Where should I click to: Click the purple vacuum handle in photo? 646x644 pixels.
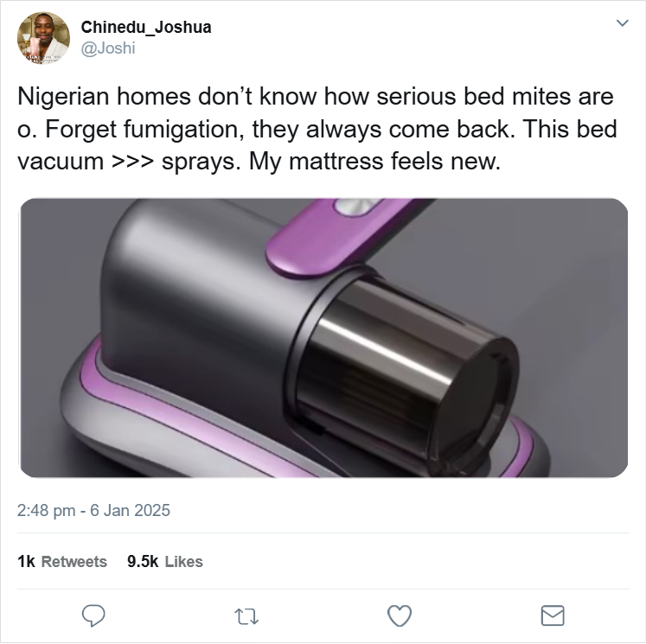point(338,235)
